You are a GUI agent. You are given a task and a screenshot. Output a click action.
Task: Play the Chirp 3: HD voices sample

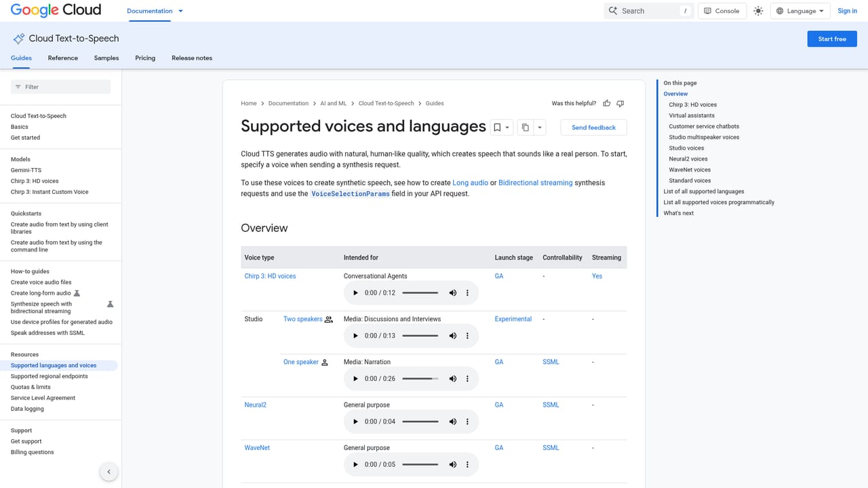click(x=355, y=293)
